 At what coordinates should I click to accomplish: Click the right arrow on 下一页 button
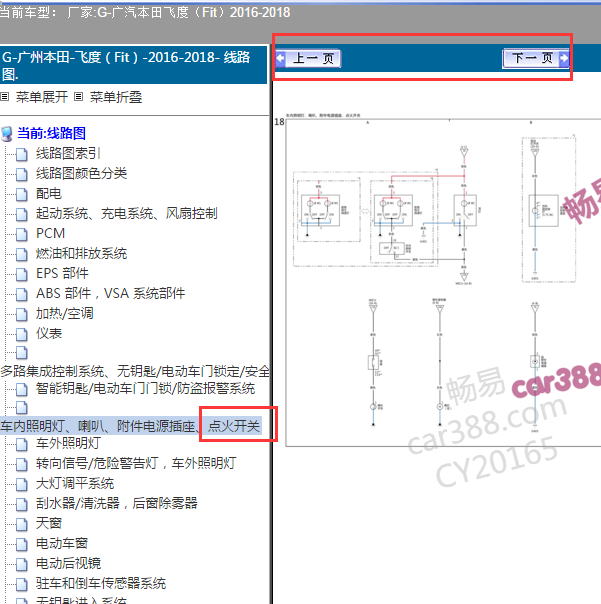[564, 58]
